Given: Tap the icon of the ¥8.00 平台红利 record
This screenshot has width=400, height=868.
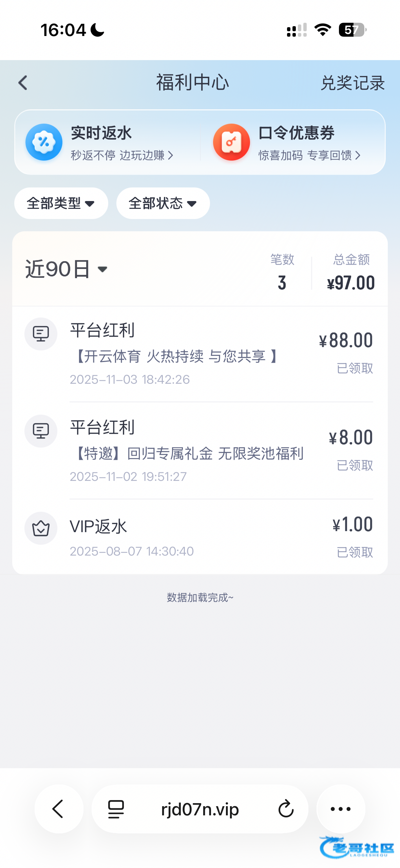Looking at the screenshot, I should [x=41, y=431].
